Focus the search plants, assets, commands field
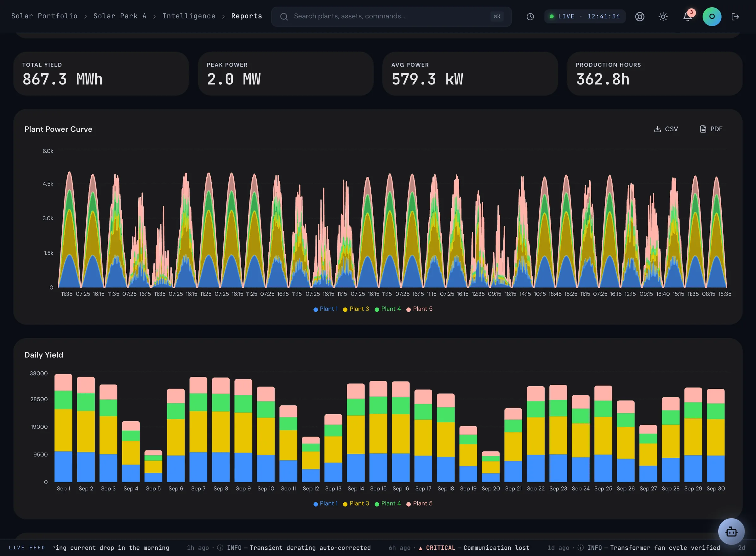This screenshot has width=756, height=556. click(391, 16)
